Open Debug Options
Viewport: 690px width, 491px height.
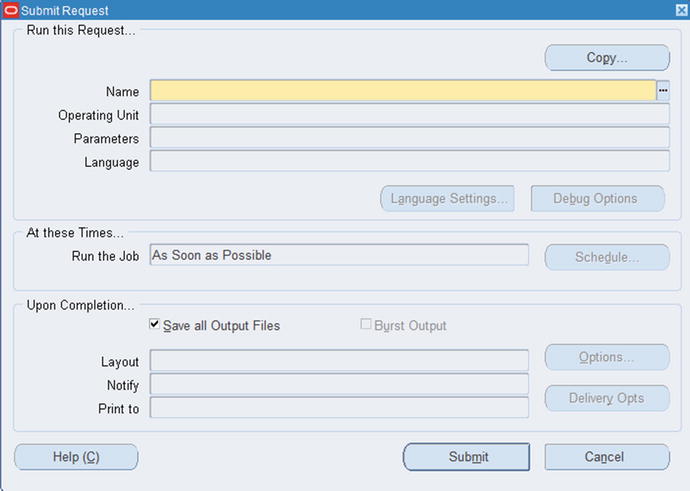tap(598, 198)
